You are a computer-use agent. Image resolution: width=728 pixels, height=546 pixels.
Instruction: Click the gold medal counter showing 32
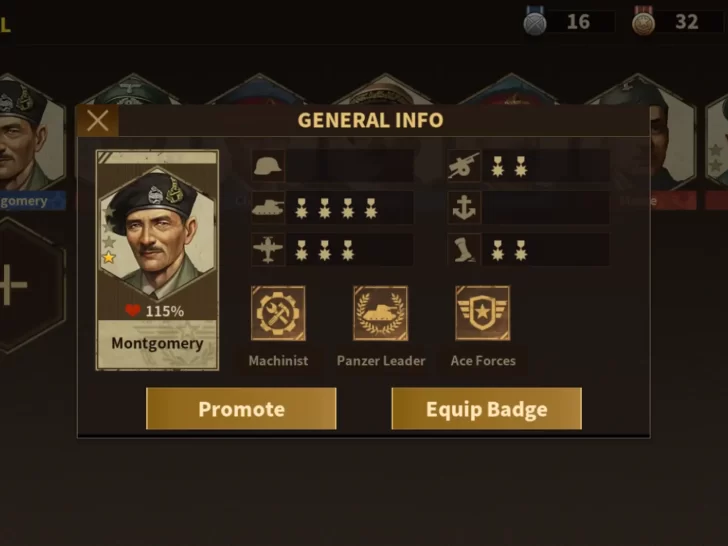pyautogui.click(x=677, y=21)
